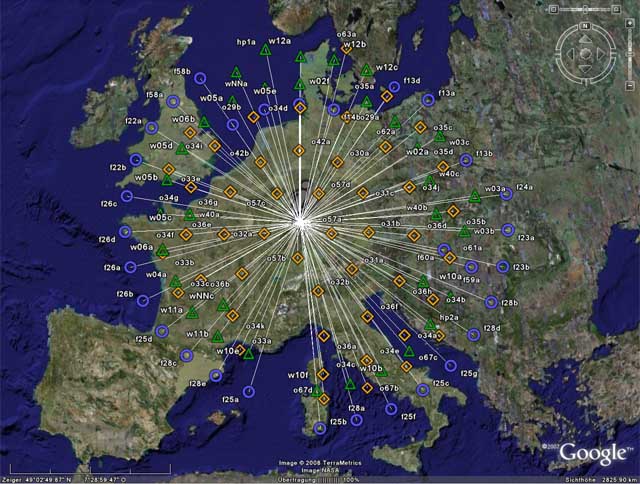The height and width of the screenshot is (484, 640).
Task: Click the tilt slider handle above compass
Action: point(585,9)
